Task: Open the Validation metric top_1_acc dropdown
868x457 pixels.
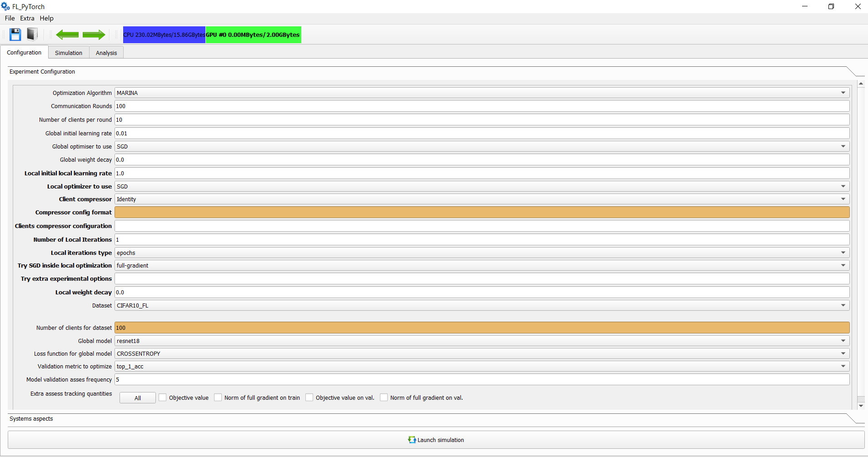Action: (482, 366)
